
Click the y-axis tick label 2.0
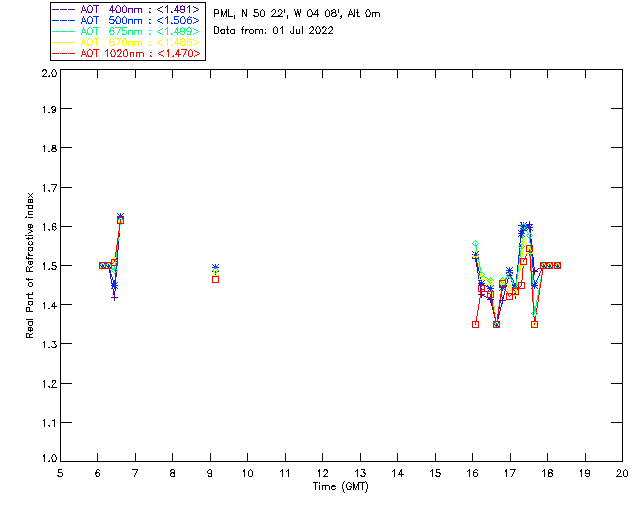click(x=48, y=75)
